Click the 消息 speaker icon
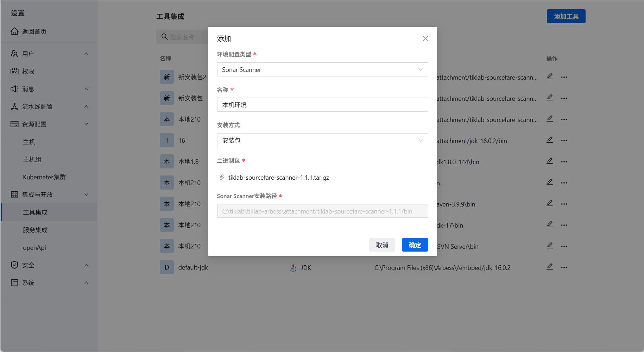Image resolution: width=644 pixels, height=352 pixels. pos(14,89)
